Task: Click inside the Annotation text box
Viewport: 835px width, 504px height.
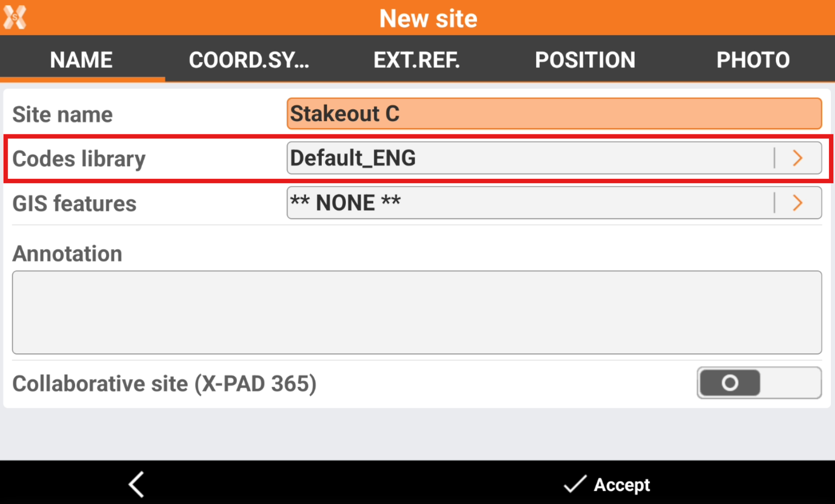Action: pyautogui.click(x=417, y=313)
